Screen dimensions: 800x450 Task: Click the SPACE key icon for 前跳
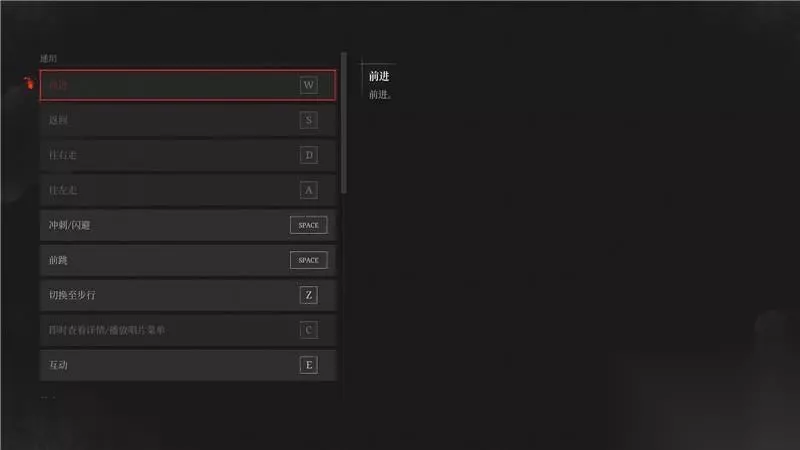308,260
